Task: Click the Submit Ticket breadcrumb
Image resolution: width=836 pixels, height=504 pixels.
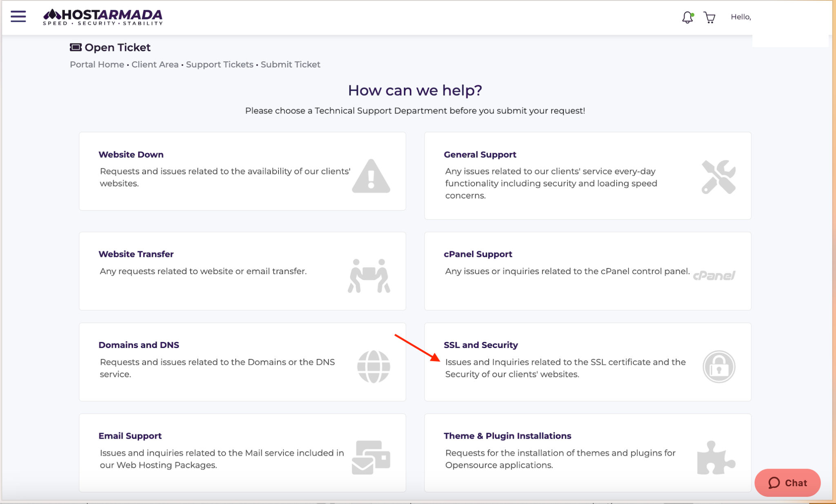Action: (290, 64)
